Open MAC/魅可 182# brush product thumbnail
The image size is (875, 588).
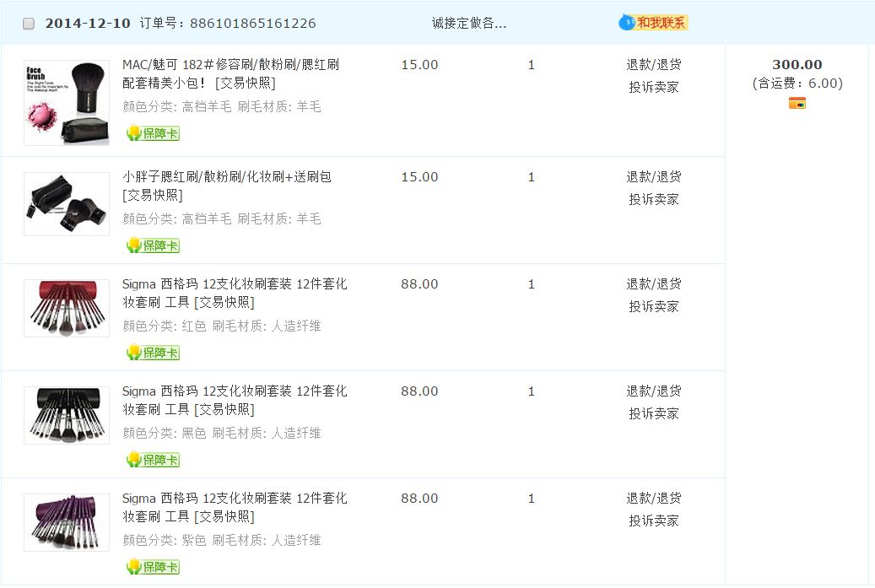coord(67,103)
